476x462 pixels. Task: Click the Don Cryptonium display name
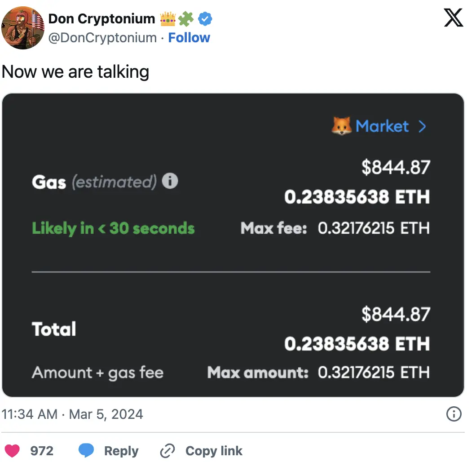click(101, 19)
